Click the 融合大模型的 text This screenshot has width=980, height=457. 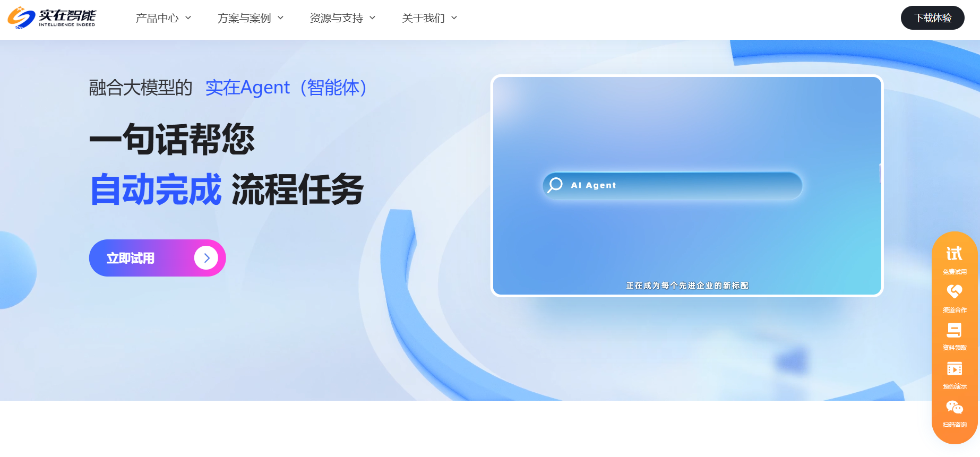point(141,88)
